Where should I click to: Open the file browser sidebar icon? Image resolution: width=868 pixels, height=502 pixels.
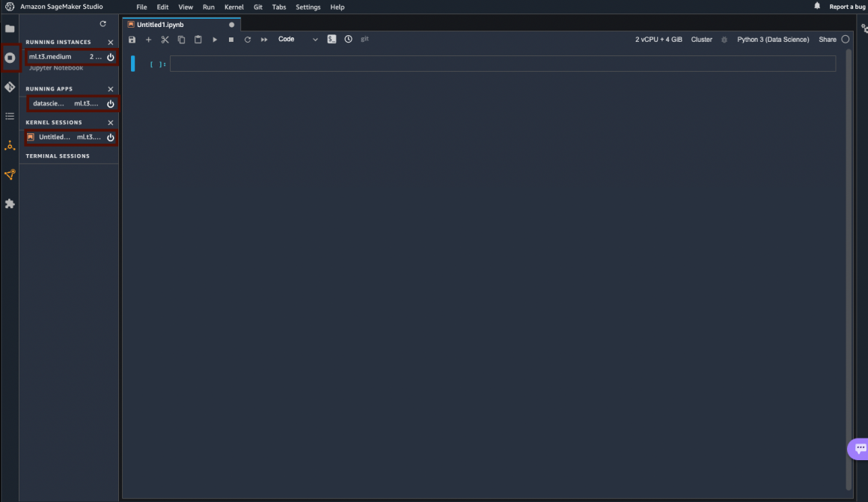pyautogui.click(x=10, y=28)
